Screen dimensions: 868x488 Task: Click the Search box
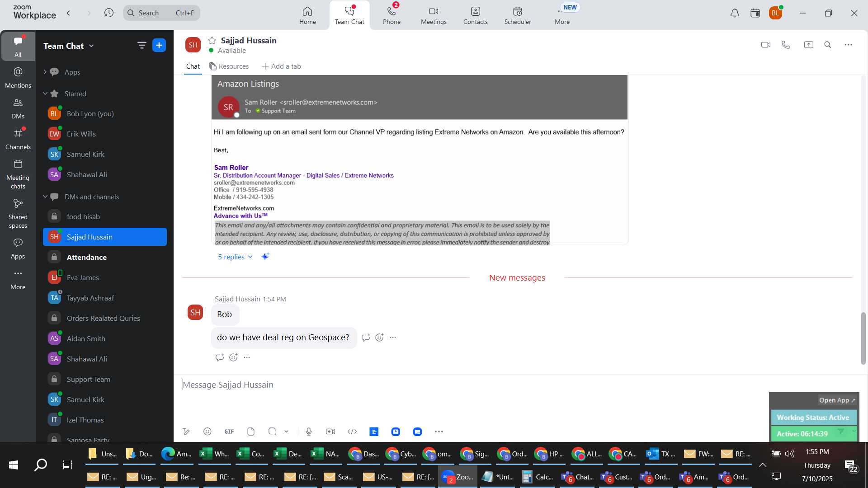161,13
